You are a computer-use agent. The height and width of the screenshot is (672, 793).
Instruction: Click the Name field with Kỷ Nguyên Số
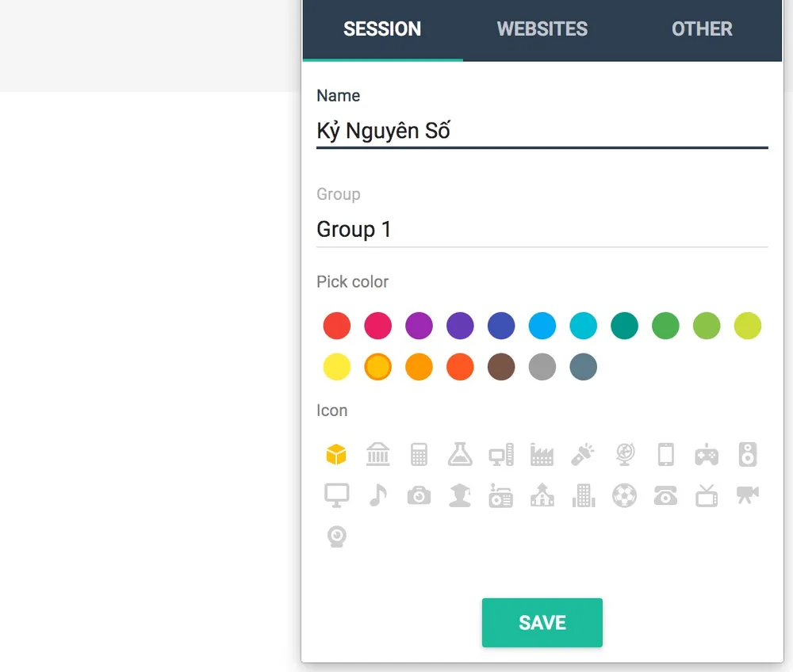[542, 131]
